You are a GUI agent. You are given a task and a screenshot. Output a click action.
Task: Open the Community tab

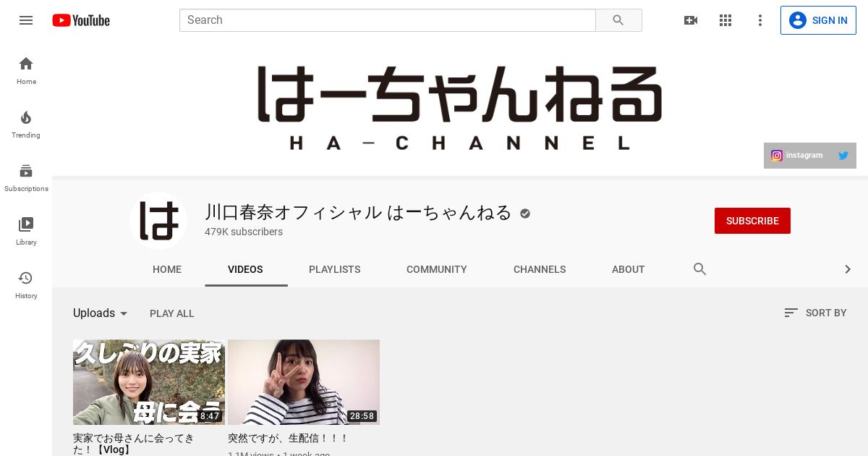coord(437,269)
